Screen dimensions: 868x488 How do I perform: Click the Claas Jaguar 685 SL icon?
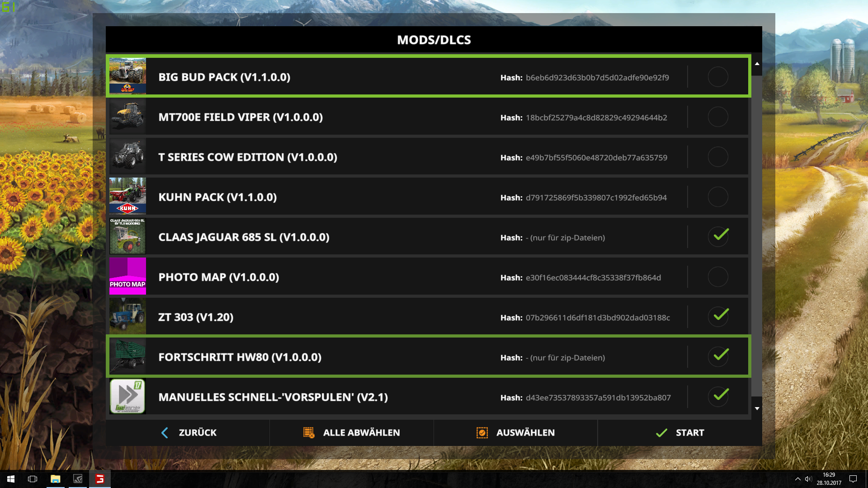(127, 236)
